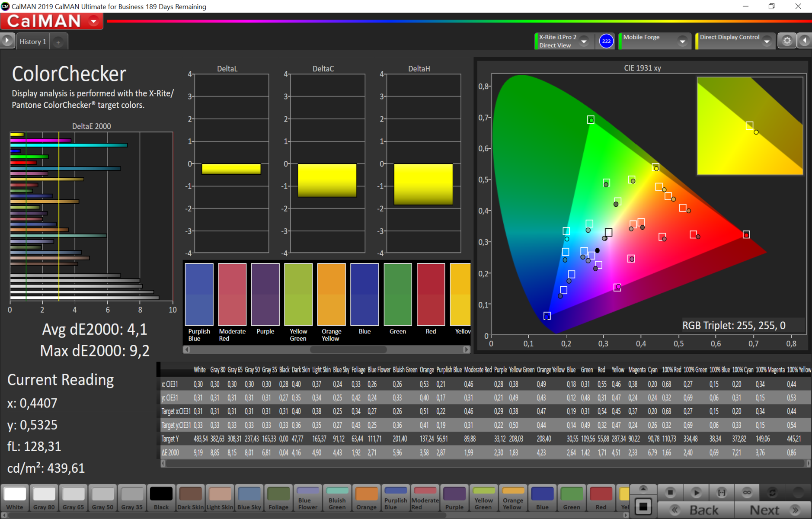Add a new history tab with plus

click(x=58, y=42)
